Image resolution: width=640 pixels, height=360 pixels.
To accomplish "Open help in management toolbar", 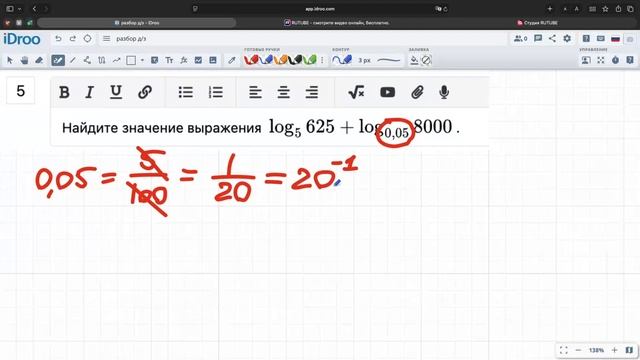I will pyautogui.click(x=630, y=60).
